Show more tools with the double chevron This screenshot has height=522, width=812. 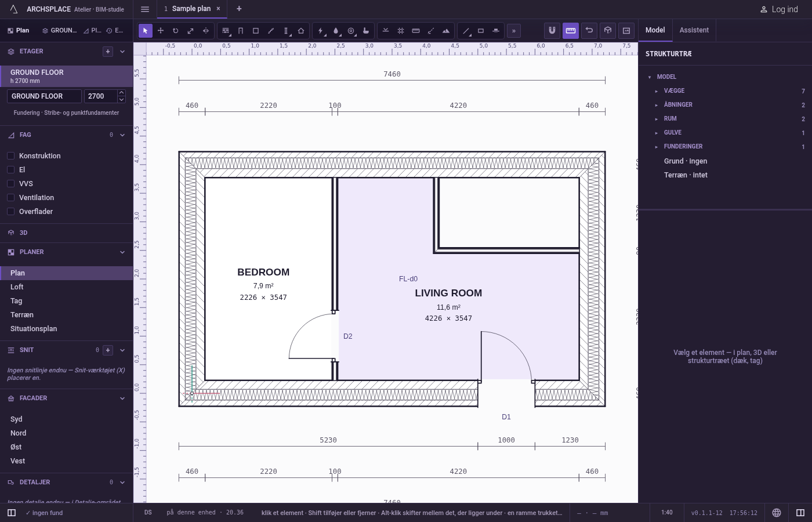pyautogui.click(x=514, y=31)
